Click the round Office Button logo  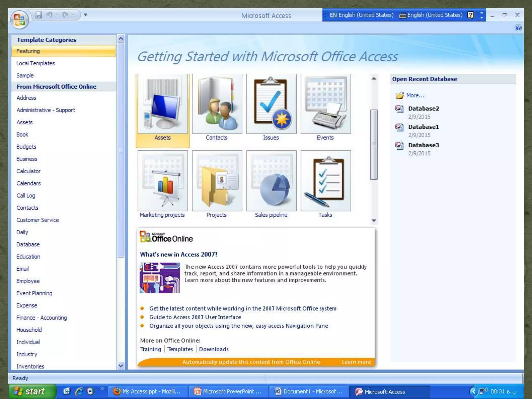pyautogui.click(x=19, y=20)
